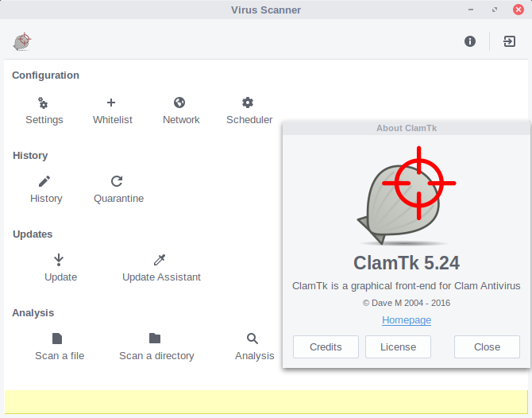Viewport: 532px width, 418px height.
Task: Open the History pencil icon
Action: click(44, 181)
